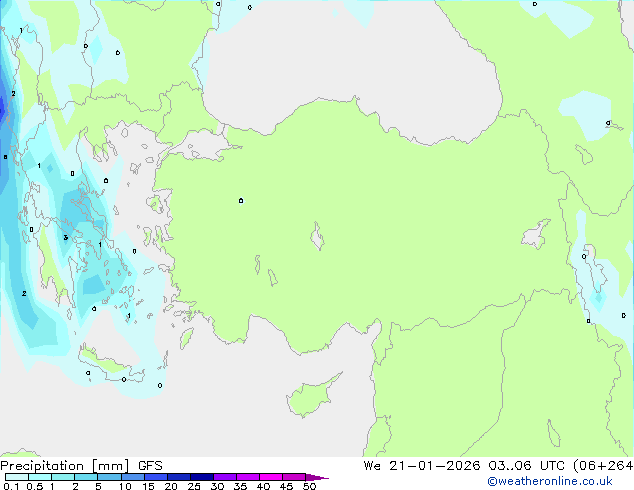This screenshot has height=490, width=634.
Task: Open the weatheronline.co.uk link
Action: pyautogui.click(x=550, y=481)
